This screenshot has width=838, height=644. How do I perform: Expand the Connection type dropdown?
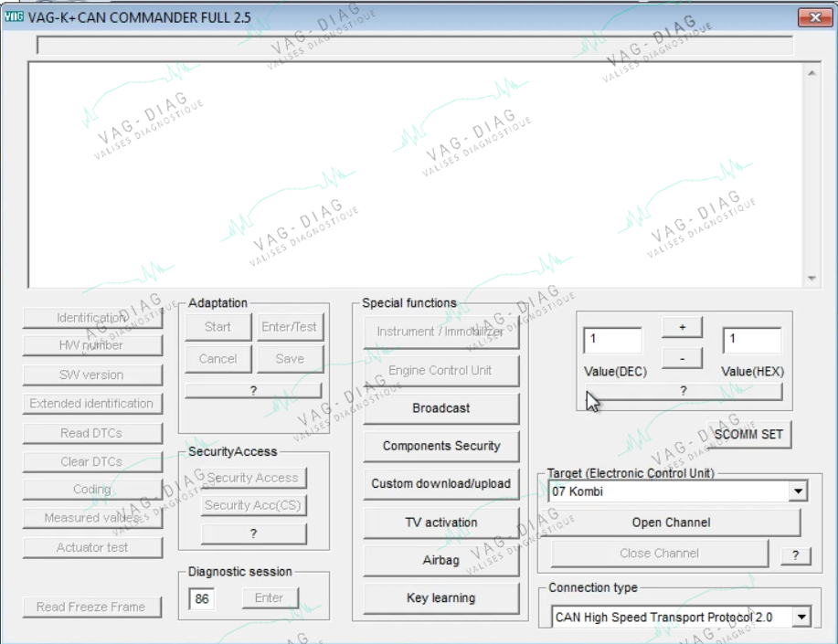801,618
